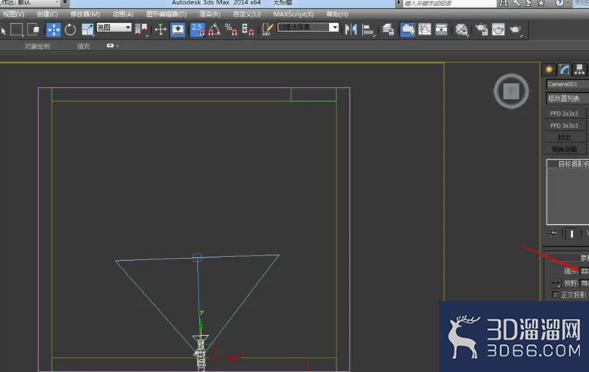Open the Layer Manager icon

388,30
